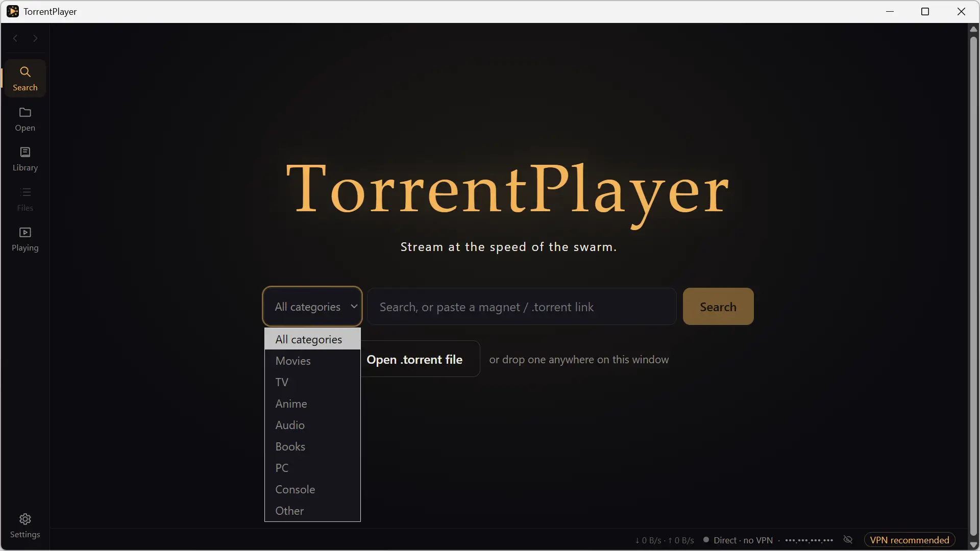Open Settings with the gear icon
This screenshot has width=980, height=551.
pos(25,526)
